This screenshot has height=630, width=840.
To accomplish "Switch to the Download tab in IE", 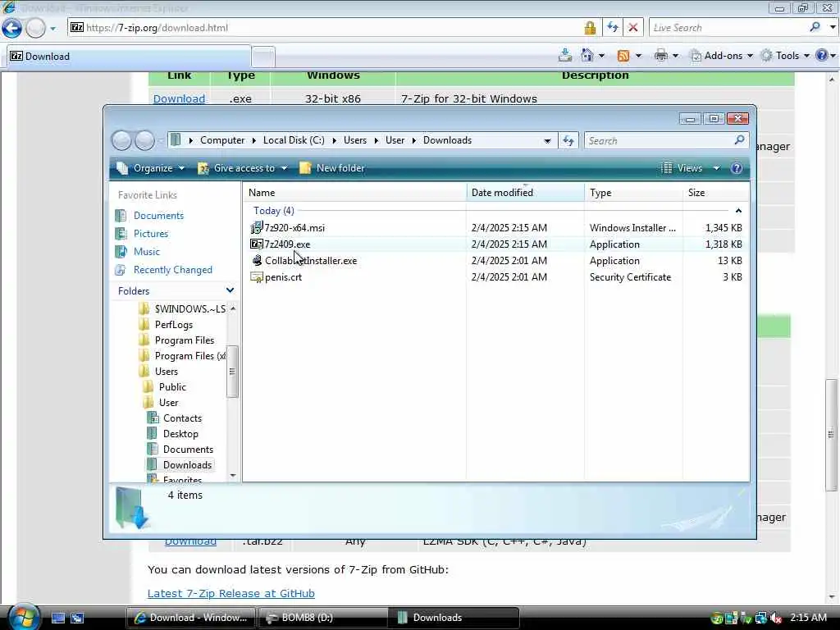I will 128,57.
